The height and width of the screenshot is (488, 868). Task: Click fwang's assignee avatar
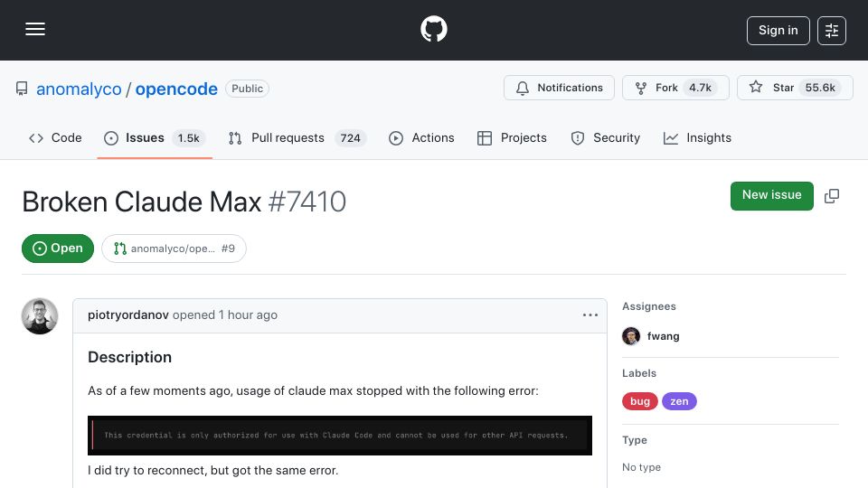[631, 336]
